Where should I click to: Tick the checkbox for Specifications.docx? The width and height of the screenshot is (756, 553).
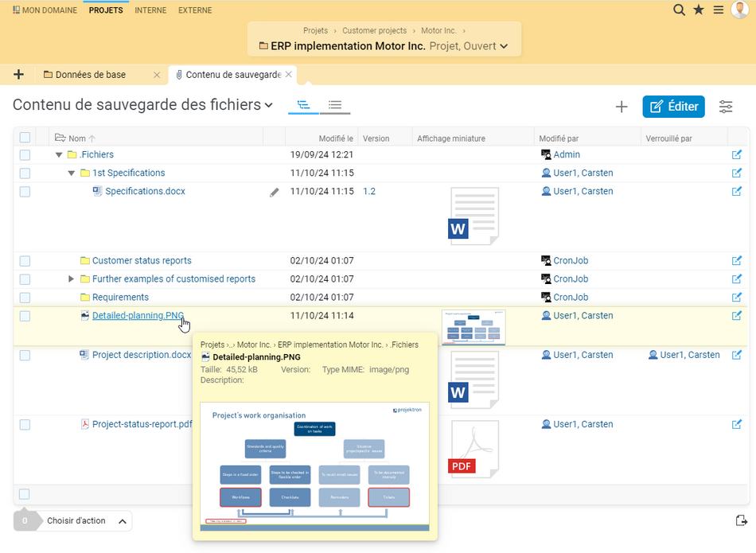pos(25,192)
